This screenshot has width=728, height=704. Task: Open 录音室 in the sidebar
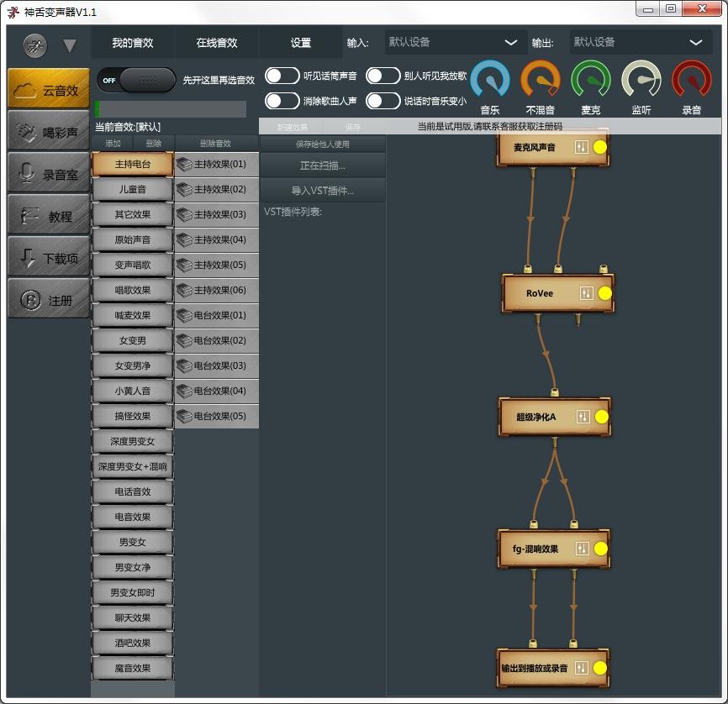click(x=49, y=174)
